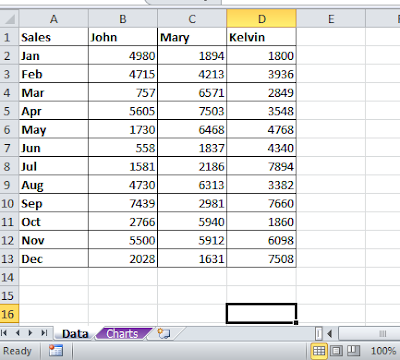Go to previous sheet tab arrow
The image size is (400, 360).
tap(18, 333)
